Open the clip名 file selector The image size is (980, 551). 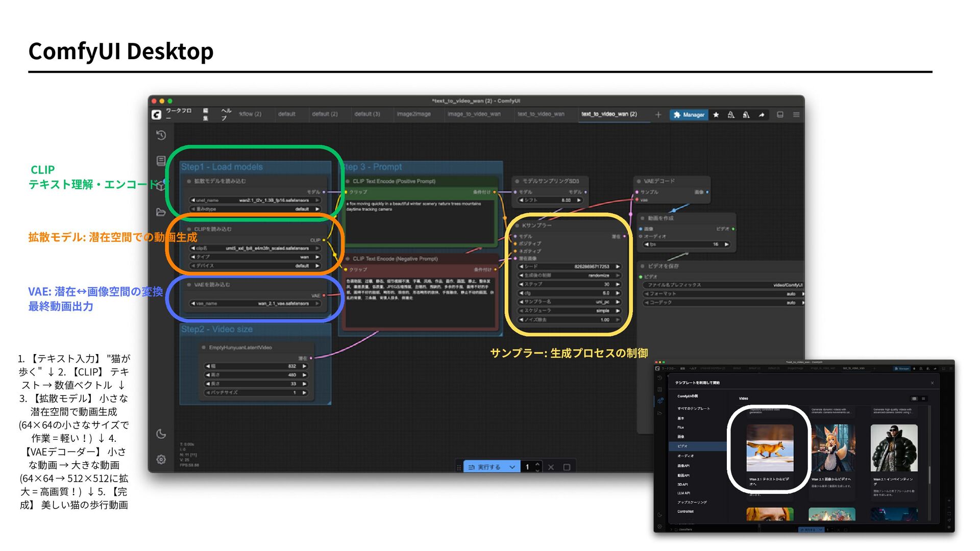255,248
